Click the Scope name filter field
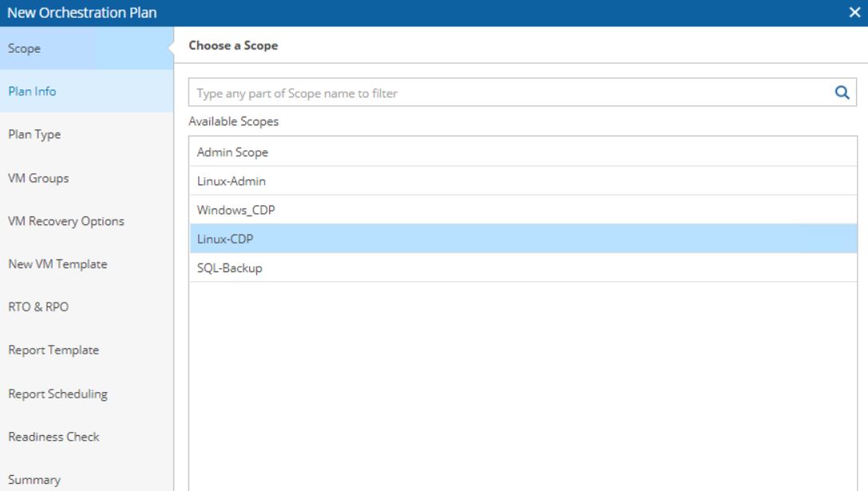The height and width of the screenshot is (491, 868). [522, 93]
